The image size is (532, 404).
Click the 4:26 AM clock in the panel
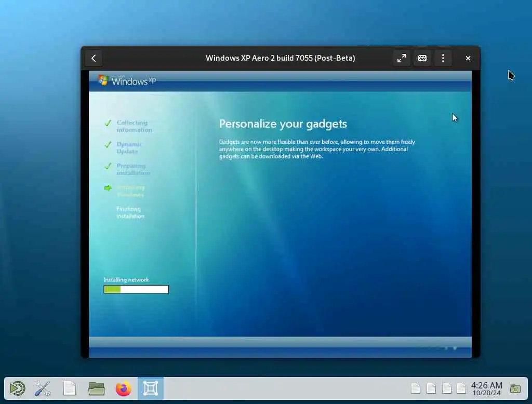[486, 388]
